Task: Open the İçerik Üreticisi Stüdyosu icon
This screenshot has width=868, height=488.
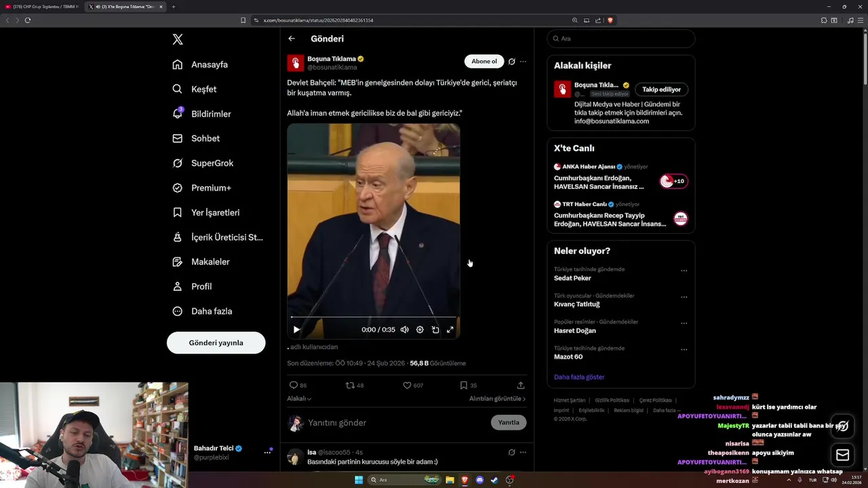Action: tap(178, 237)
